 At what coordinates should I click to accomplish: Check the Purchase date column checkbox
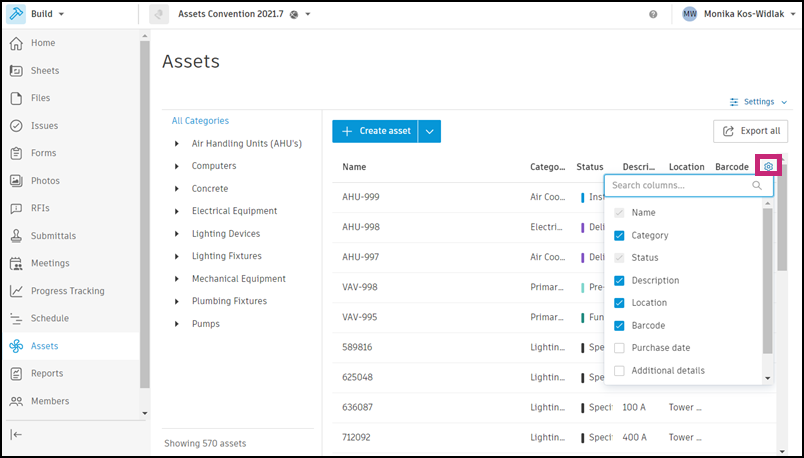(619, 348)
